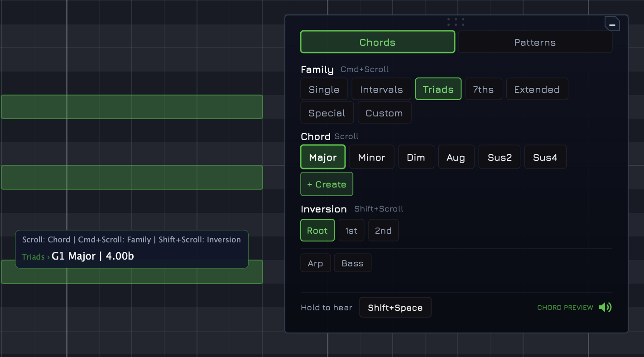
Task: Select the Single chord family
Action: coord(324,89)
